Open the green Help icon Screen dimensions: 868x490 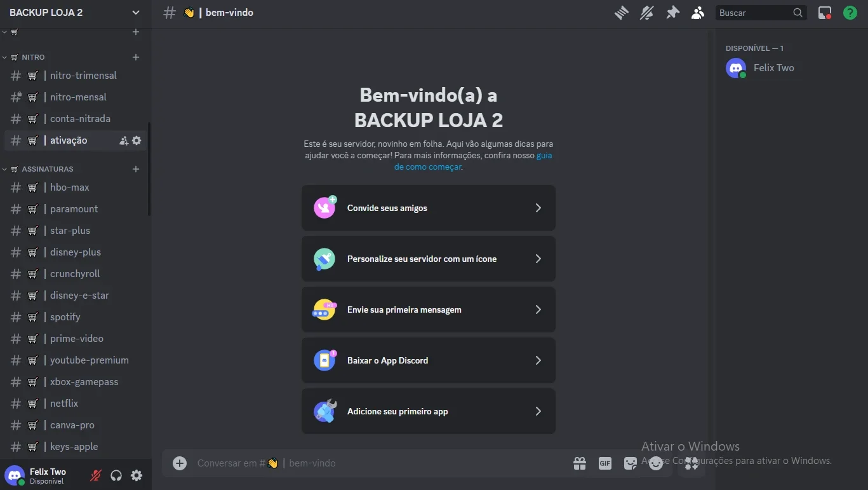point(850,13)
